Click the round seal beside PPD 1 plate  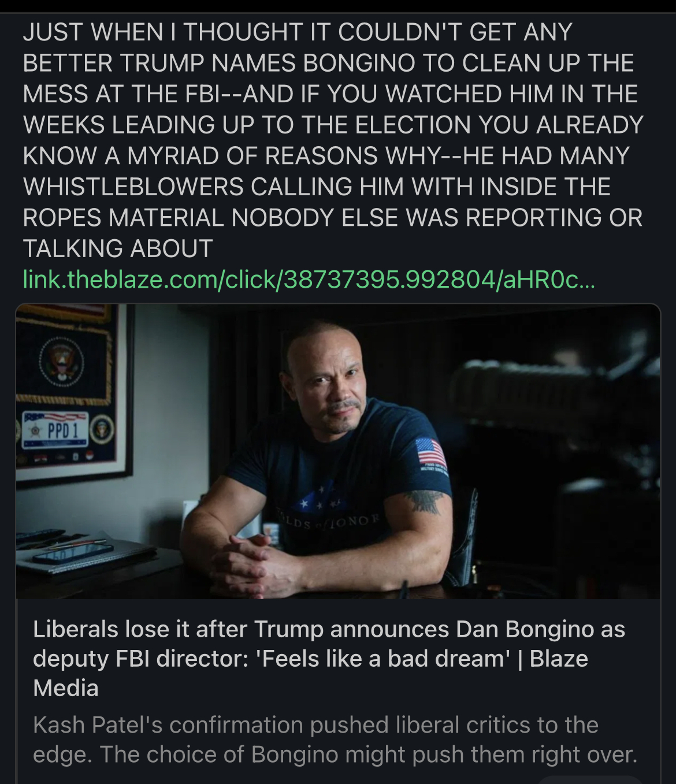[x=102, y=429]
